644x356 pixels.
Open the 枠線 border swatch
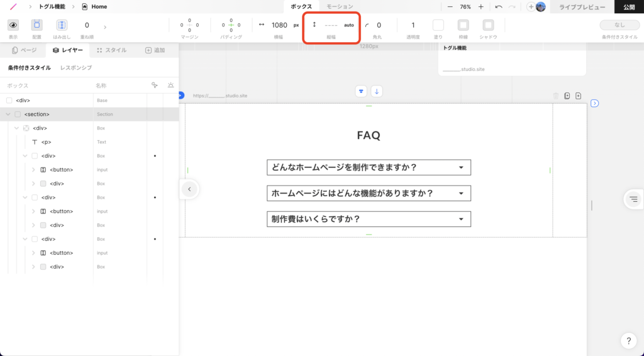pos(464,25)
